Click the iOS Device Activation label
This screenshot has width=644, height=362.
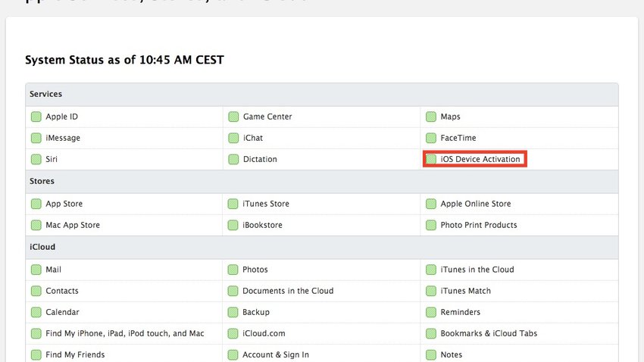[x=480, y=159]
